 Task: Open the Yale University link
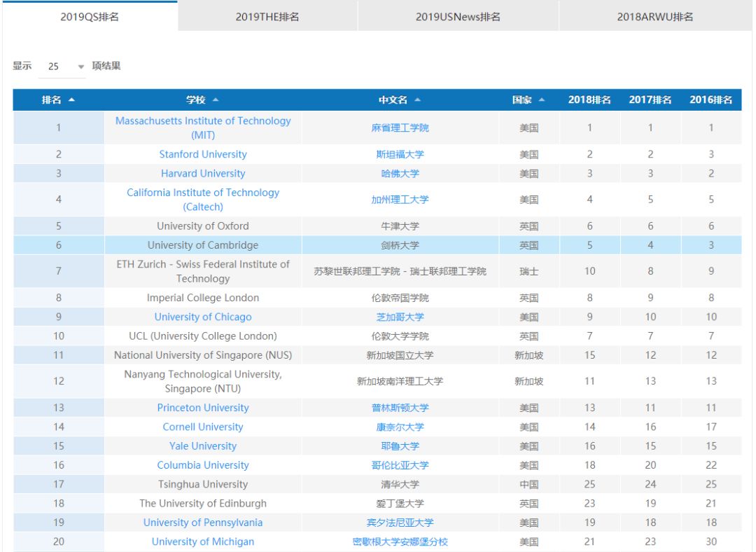tap(203, 446)
